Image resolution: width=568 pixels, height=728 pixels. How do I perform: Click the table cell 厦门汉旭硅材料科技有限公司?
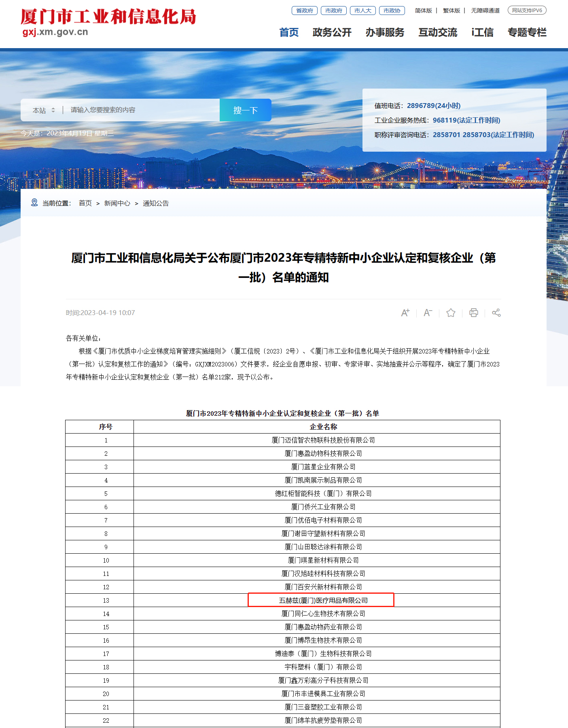[x=317, y=574]
